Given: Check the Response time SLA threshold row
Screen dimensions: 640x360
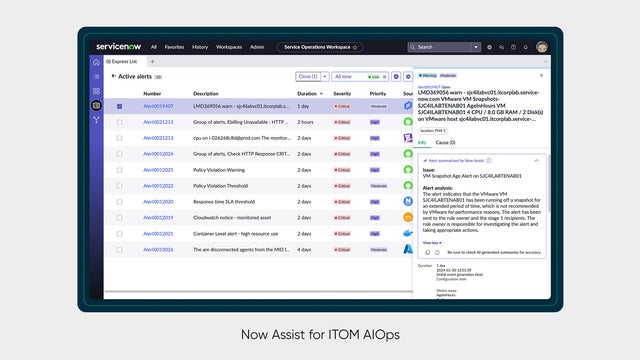Looking at the screenshot, I should tap(119, 202).
